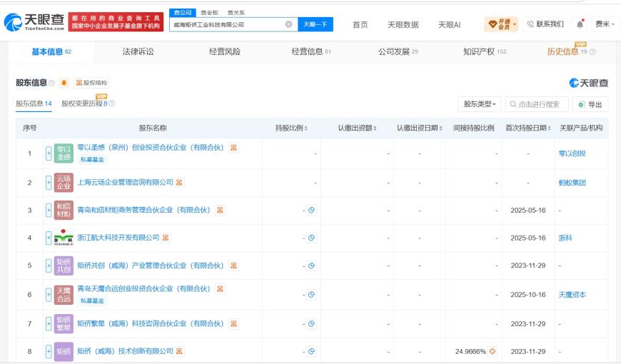Viewport: 621px width, 364px height.
Task: Switch to 知识产权 tab
Action: (x=485, y=51)
